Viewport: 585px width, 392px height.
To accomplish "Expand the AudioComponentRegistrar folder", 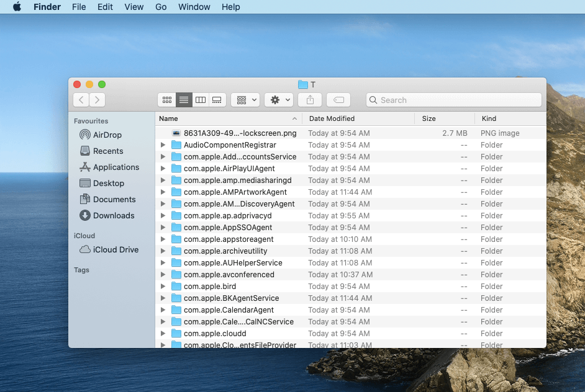I will point(163,145).
